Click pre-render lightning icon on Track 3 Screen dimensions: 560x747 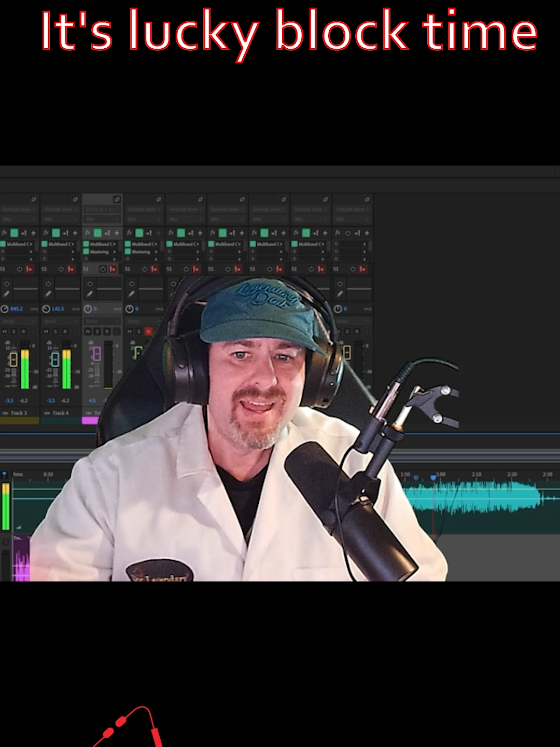pos(34,233)
